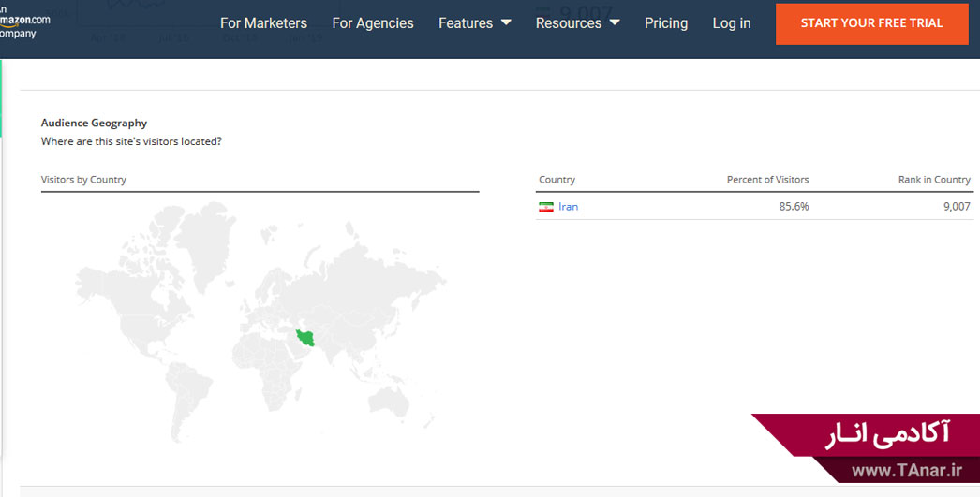980x497 pixels.
Task: Click the Rank in Country column header
Action: [x=934, y=180]
